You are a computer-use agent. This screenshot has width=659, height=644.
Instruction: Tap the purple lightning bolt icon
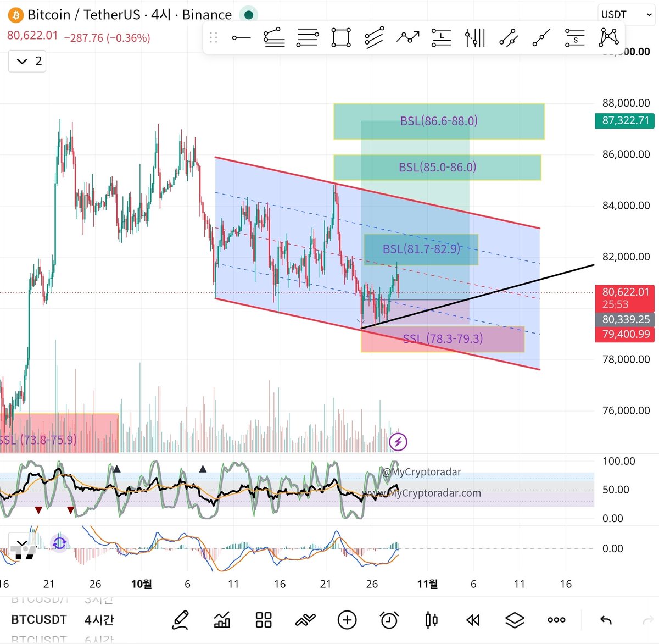[398, 441]
